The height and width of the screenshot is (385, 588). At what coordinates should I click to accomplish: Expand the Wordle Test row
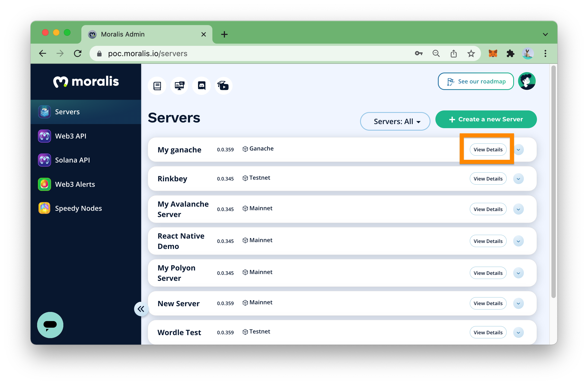tap(518, 333)
